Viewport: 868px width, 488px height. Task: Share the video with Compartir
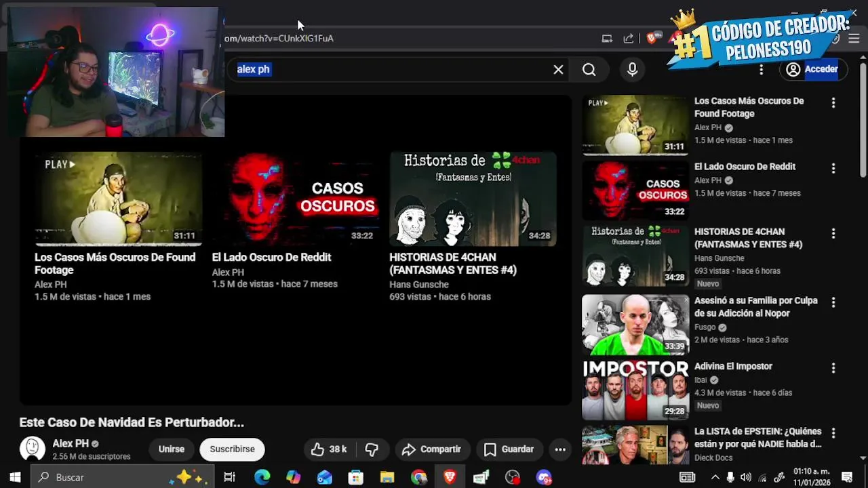(x=431, y=449)
